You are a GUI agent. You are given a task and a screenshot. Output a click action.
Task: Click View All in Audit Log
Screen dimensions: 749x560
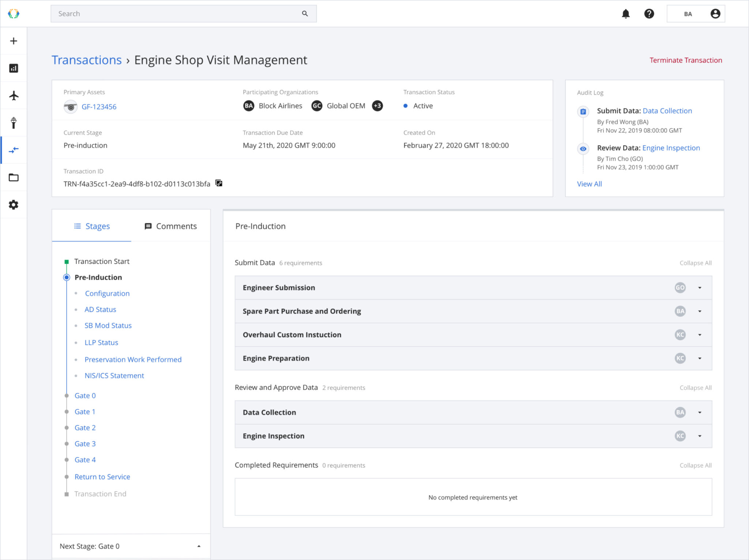[x=589, y=184]
